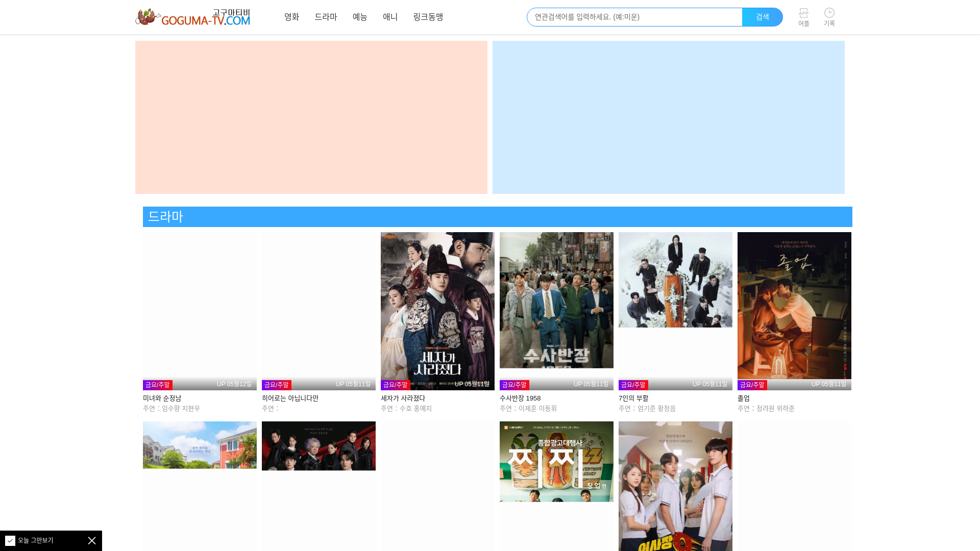Click the search keyword input field
980x551 pixels.
point(634,17)
